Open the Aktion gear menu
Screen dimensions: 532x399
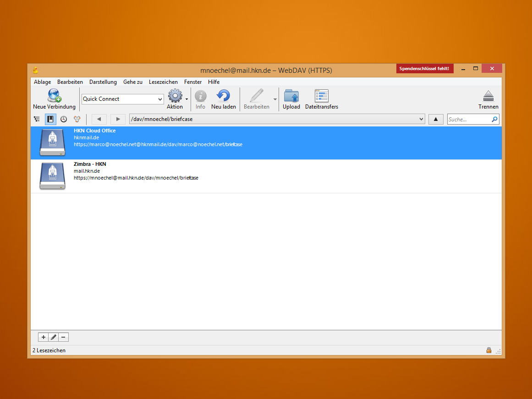[175, 96]
